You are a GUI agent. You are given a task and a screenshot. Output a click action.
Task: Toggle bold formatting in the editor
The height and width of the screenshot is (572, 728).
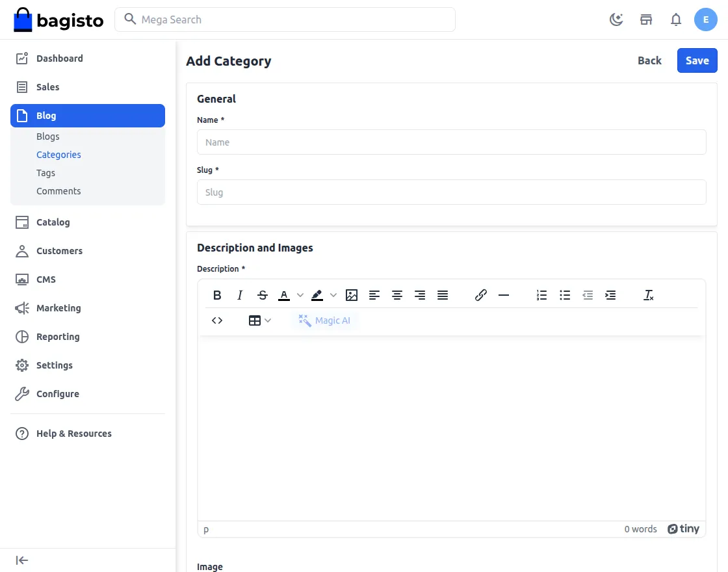coord(217,295)
